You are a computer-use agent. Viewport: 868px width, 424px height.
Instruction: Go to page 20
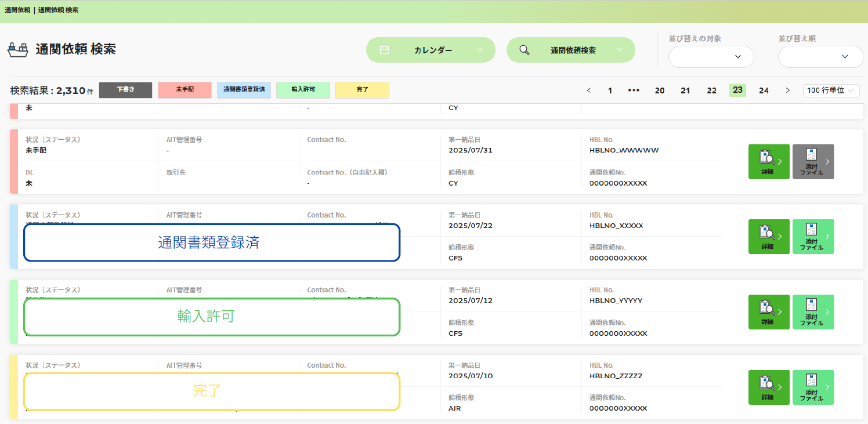pyautogui.click(x=660, y=90)
